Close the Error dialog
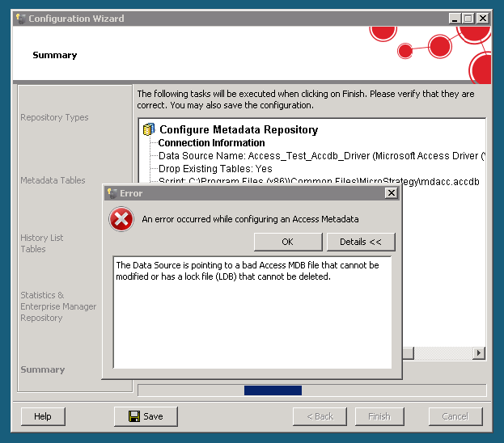This screenshot has height=443, width=504. 392,193
